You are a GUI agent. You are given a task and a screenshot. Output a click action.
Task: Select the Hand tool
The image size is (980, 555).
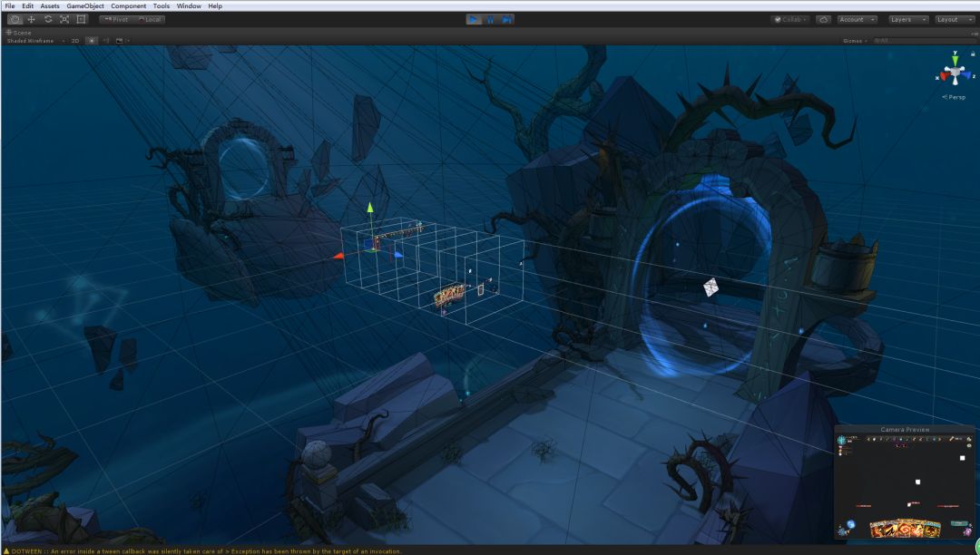15,19
